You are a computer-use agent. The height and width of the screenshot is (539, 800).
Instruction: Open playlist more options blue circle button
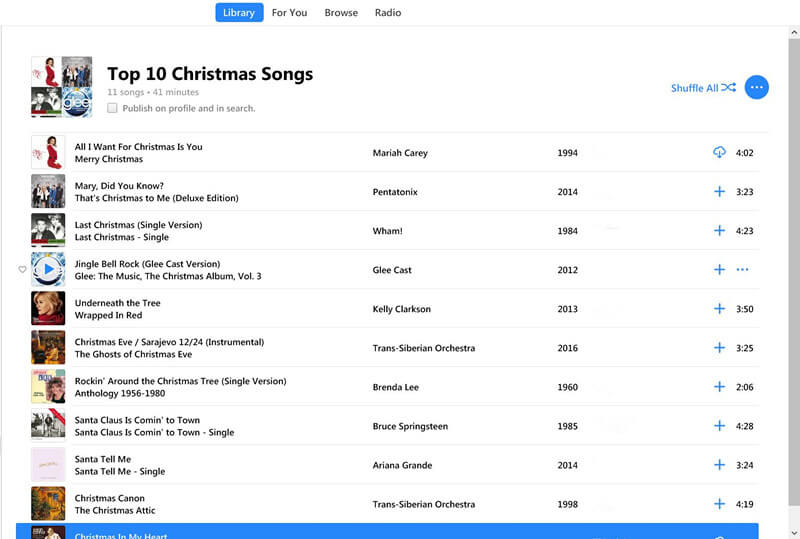click(757, 87)
